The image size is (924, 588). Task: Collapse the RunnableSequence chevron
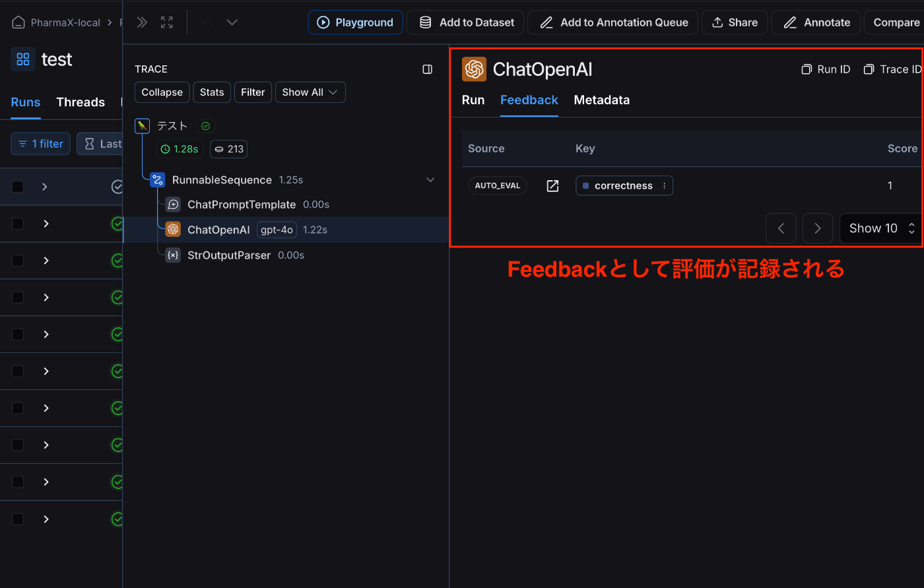pos(430,180)
